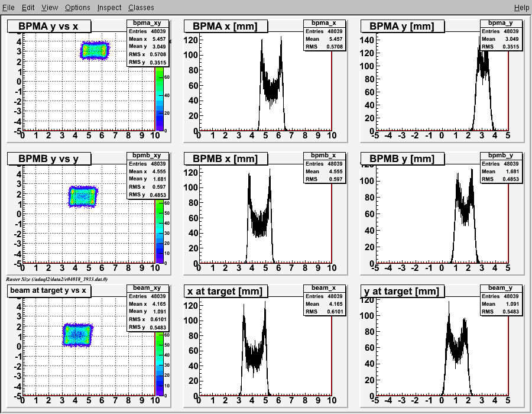
Task: Select the 'BPMA y vs x' plot title
Action: click(49, 26)
